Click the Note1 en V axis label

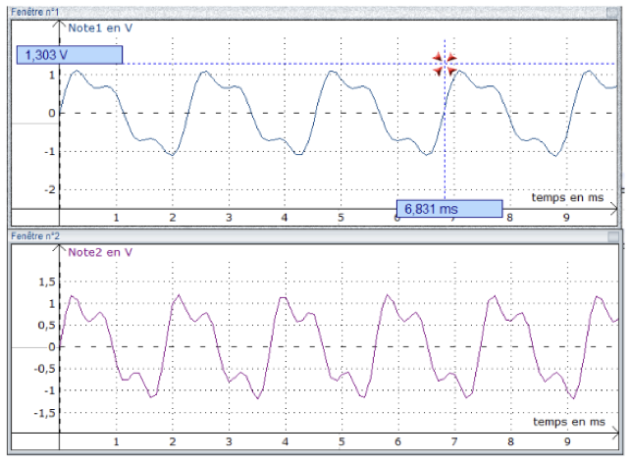[100, 28]
